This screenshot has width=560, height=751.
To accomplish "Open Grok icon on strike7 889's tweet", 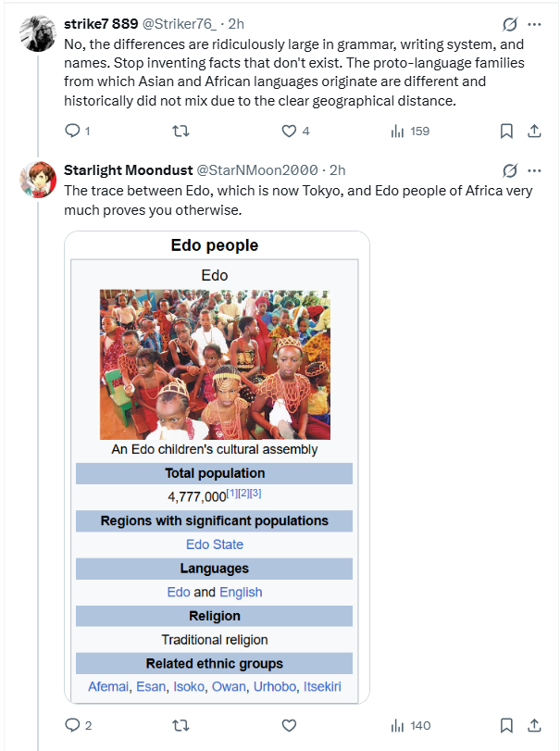I will tap(510, 24).
